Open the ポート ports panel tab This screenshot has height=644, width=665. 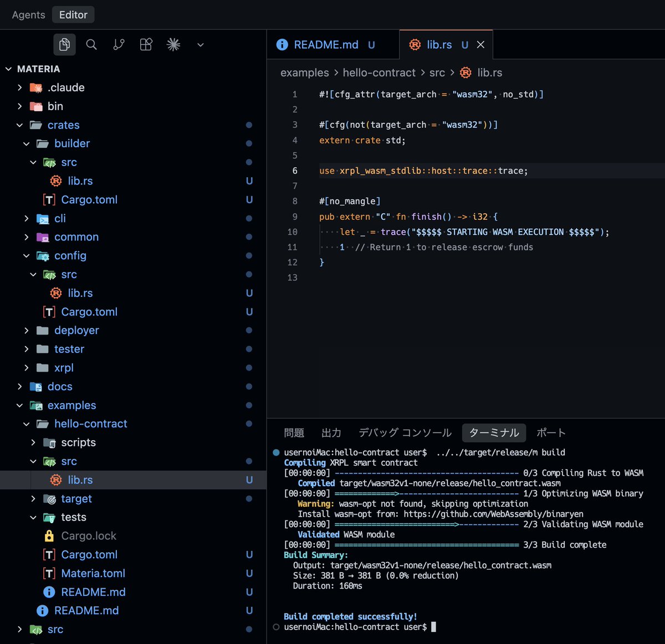551,432
